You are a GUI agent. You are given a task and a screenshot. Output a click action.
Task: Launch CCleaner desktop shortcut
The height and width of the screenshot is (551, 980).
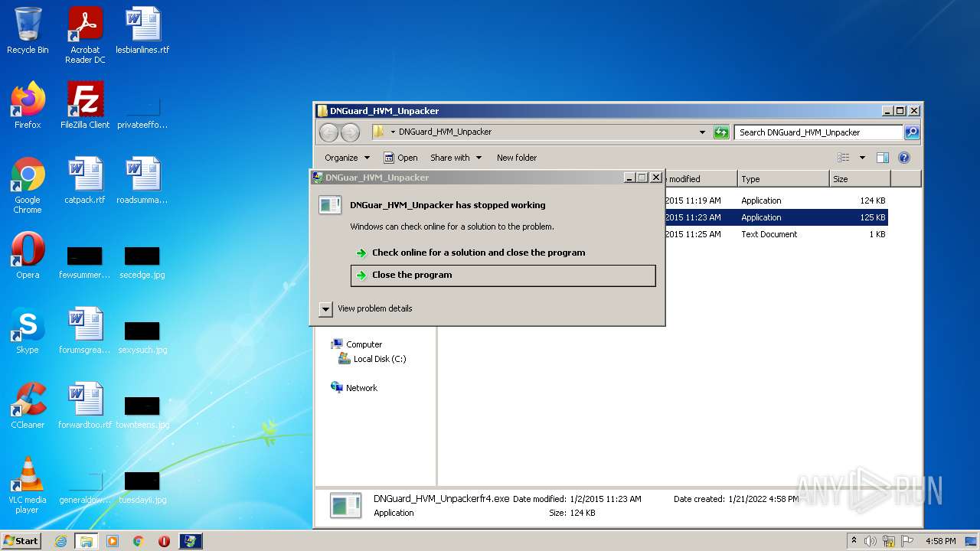tap(28, 406)
